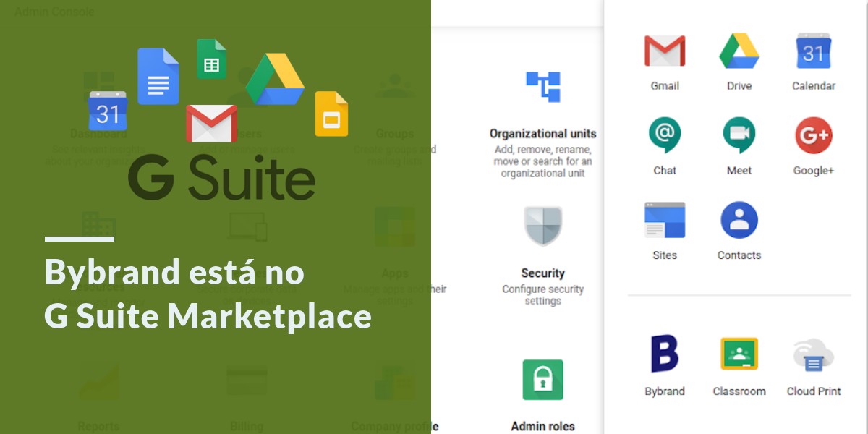Viewport: 868px width, 434px height.
Task: Launch the Bybrand app icon
Action: tap(664, 354)
